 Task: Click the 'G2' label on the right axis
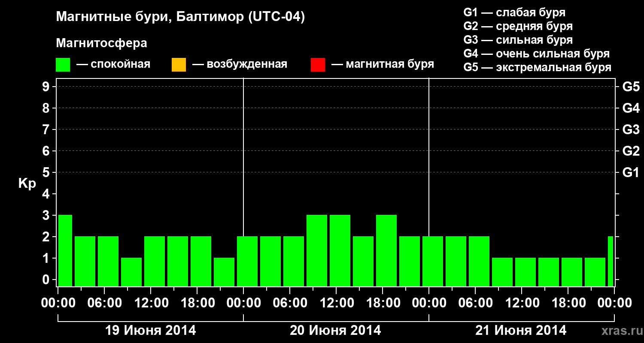pyautogui.click(x=631, y=151)
